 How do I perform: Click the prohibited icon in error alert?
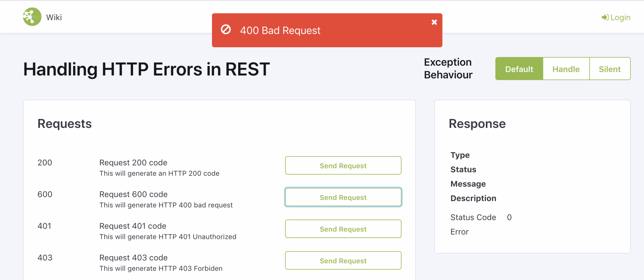tap(226, 29)
